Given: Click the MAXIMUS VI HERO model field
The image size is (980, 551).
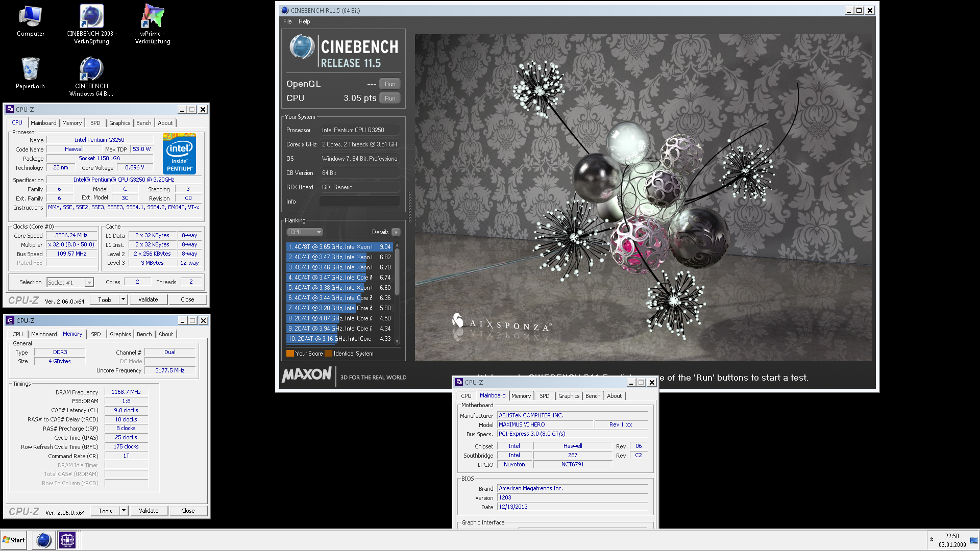Looking at the screenshot, I should (546, 424).
